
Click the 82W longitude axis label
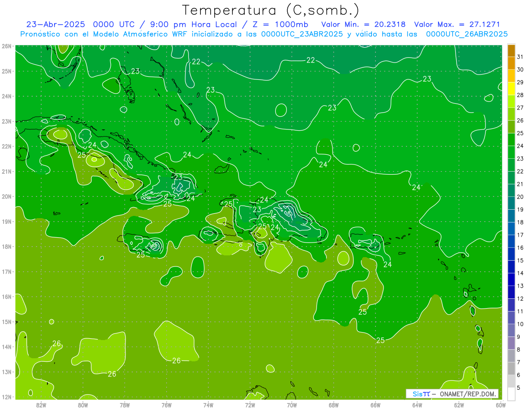tap(41, 404)
